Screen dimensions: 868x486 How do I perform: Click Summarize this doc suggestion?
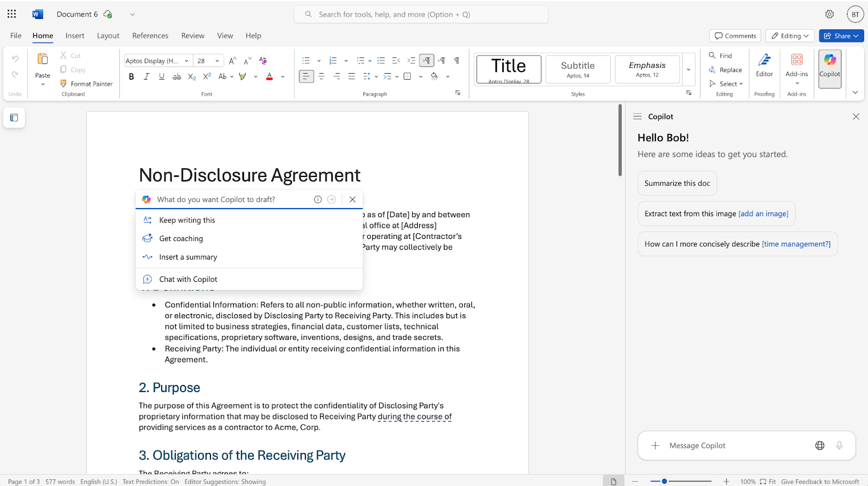(677, 183)
